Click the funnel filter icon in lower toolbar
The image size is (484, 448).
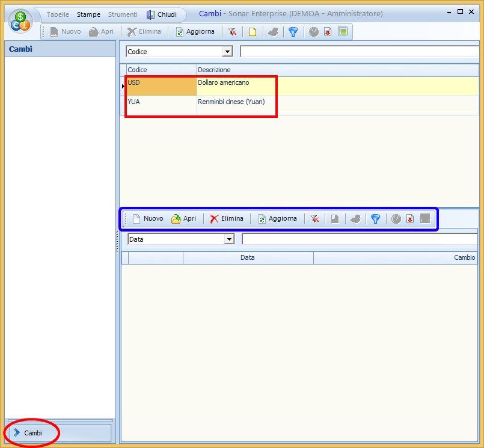click(375, 219)
